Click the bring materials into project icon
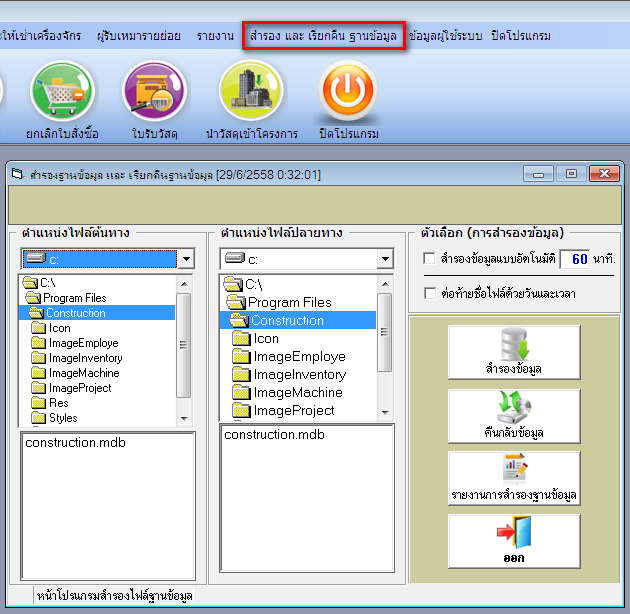 click(252, 90)
